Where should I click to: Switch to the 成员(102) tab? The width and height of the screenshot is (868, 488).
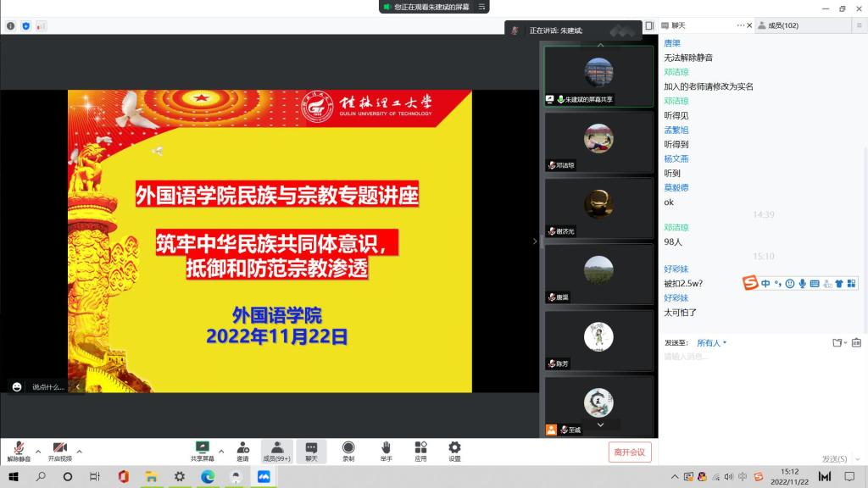click(782, 26)
